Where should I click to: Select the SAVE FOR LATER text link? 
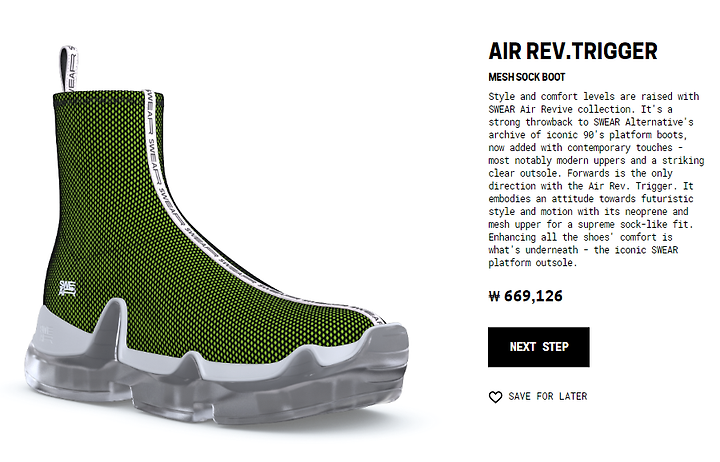click(x=548, y=396)
